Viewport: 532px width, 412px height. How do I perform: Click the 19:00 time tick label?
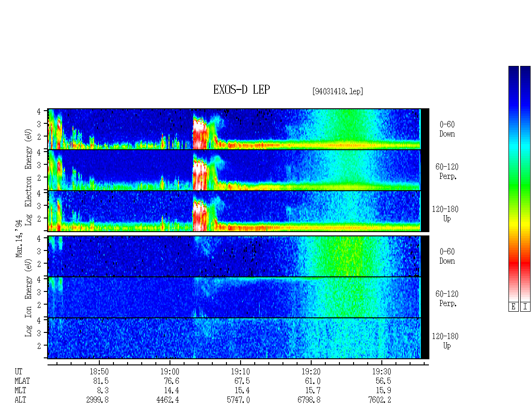[169, 372]
